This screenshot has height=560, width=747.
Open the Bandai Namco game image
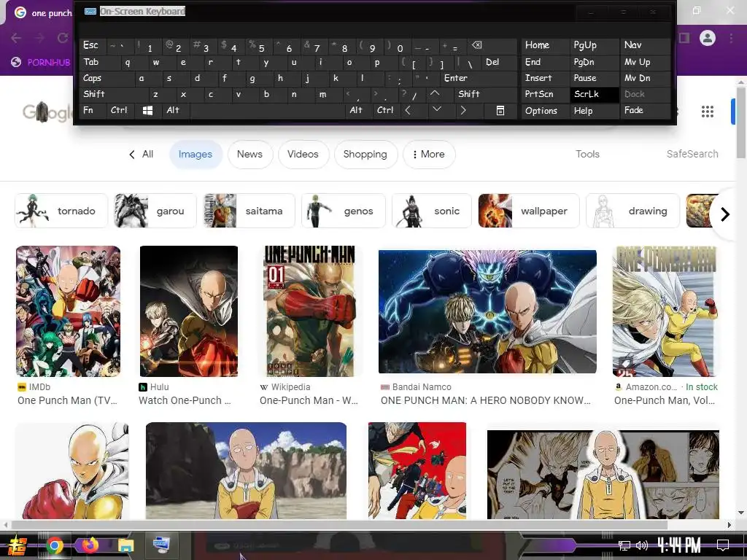[x=487, y=311]
